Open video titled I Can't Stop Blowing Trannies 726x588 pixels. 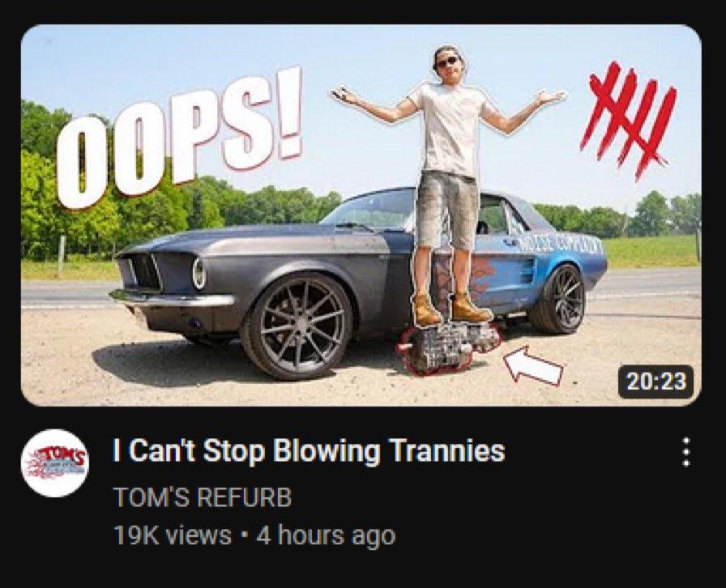(309, 450)
